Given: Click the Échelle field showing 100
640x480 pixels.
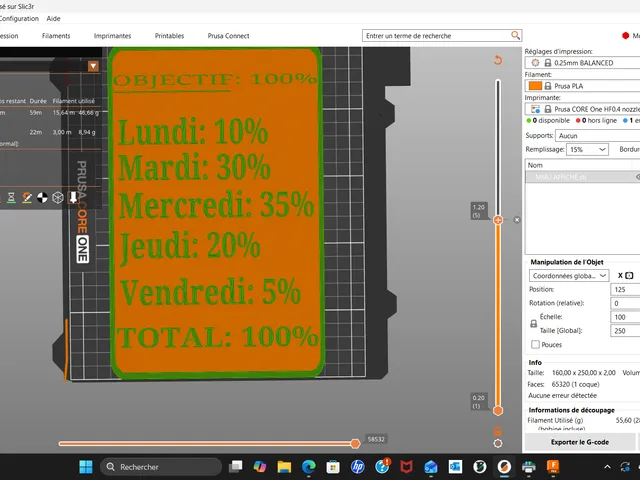Looking at the screenshot, I should [625, 317].
